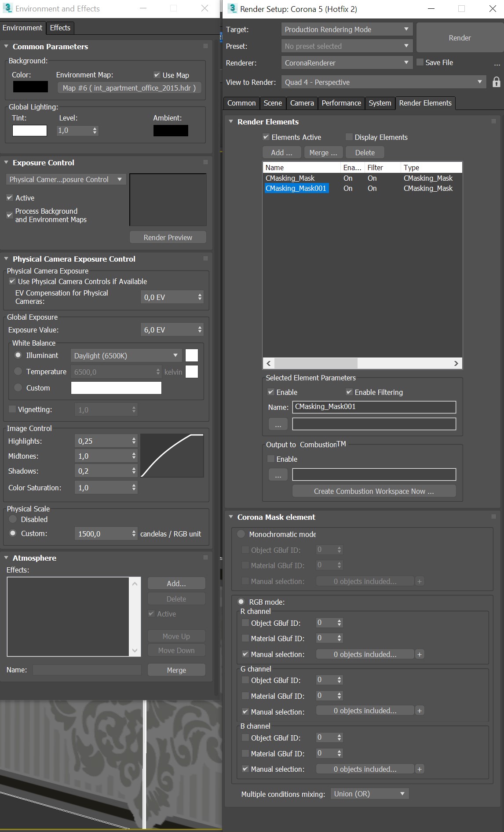Open the Illuminant Daylight dropdown
Viewport: 504px width, 832px height.
(x=126, y=355)
